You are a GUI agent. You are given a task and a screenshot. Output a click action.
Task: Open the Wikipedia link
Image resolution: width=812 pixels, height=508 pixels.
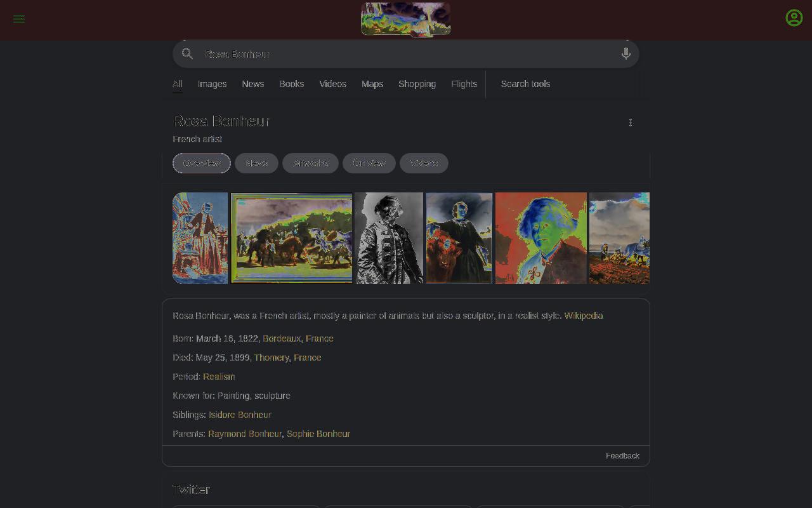(x=584, y=316)
